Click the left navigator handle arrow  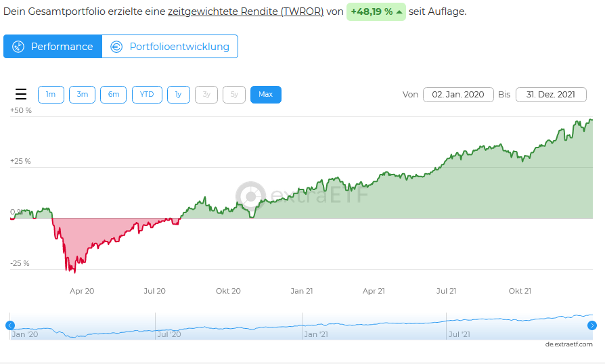(10, 325)
